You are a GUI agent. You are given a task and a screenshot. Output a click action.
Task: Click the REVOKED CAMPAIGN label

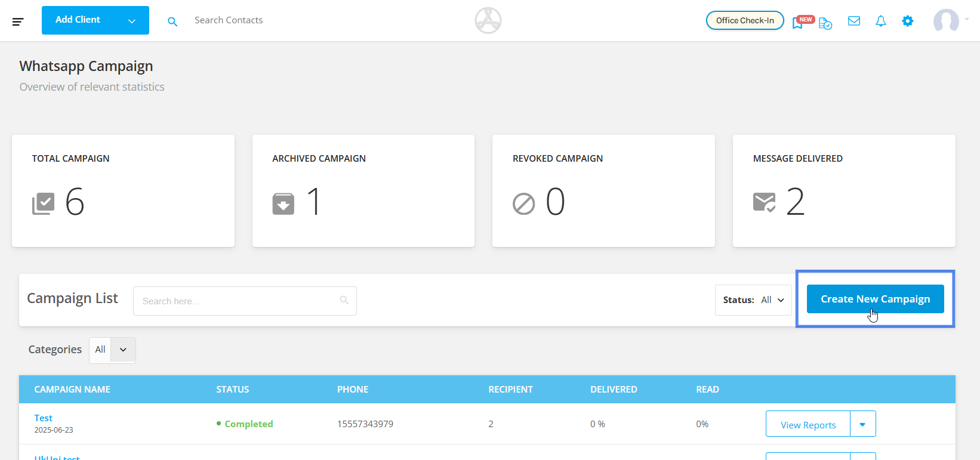558,159
